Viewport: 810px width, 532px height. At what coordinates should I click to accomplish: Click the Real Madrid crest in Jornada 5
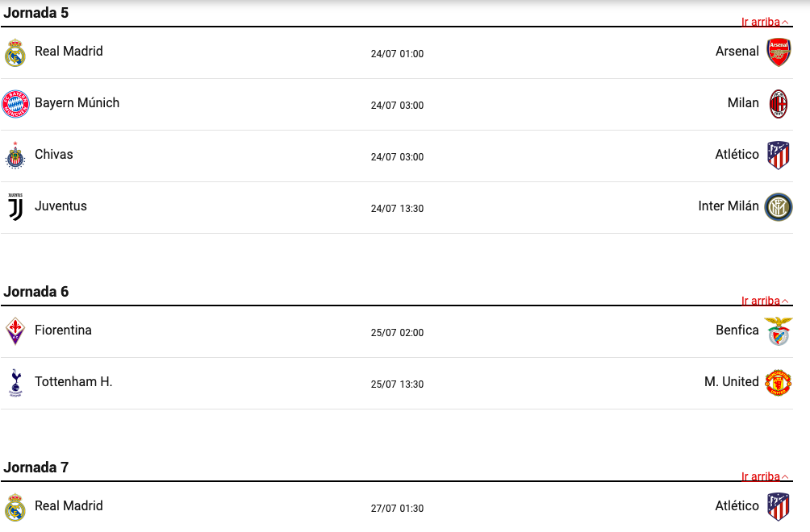pos(15,52)
